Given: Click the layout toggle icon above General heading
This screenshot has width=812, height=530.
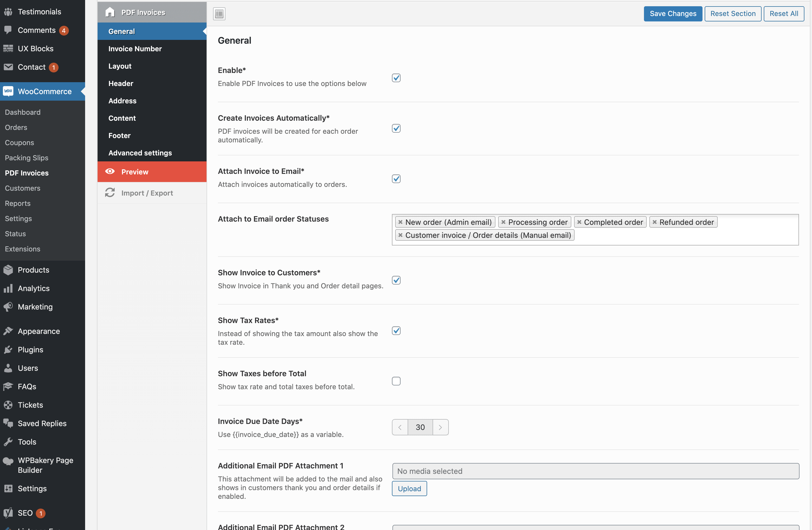Looking at the screenshot, I should click(x=219, y=14).
